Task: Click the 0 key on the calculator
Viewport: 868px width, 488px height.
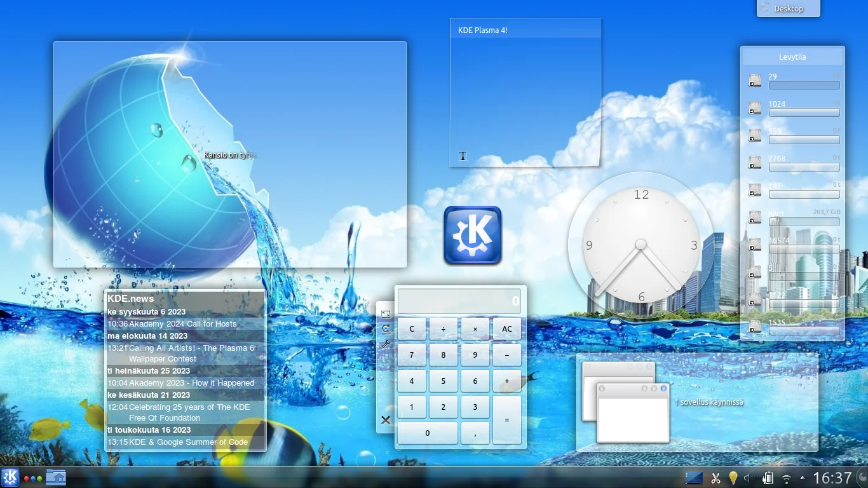Action: 428,433
